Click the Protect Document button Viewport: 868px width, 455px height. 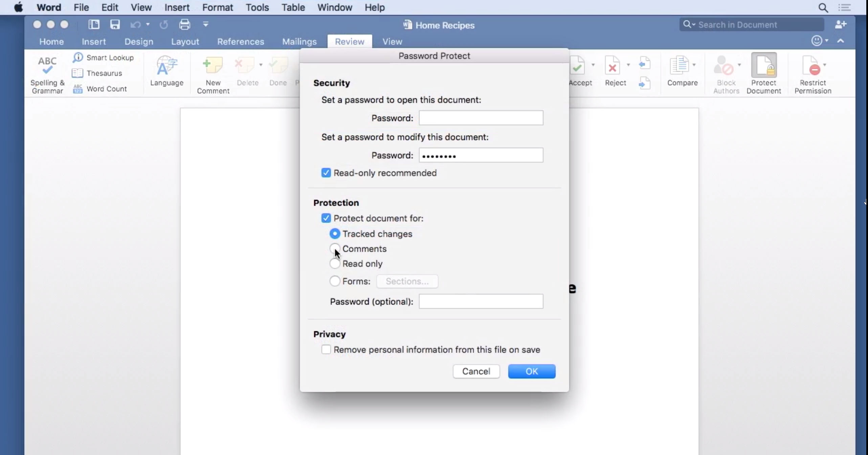(764, 73)
